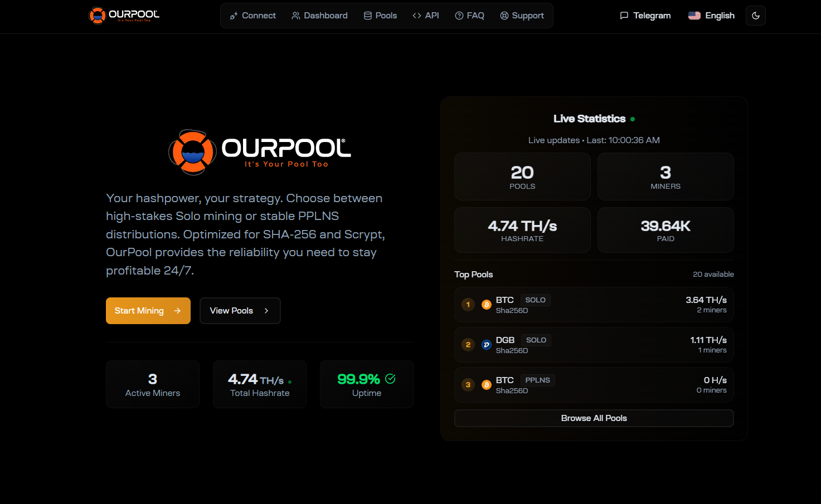Click the View Pools chevron arrow
821x504 pixels.
point(266,311)
